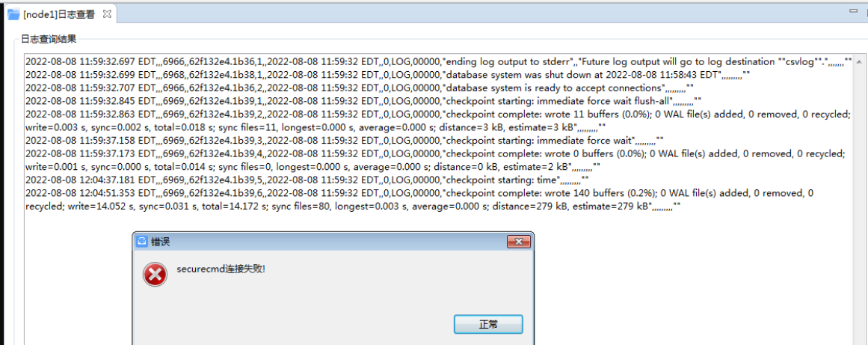Click the 错误 dialog title text
This screenshot has height=345, width=868.
tap(161, 242)
